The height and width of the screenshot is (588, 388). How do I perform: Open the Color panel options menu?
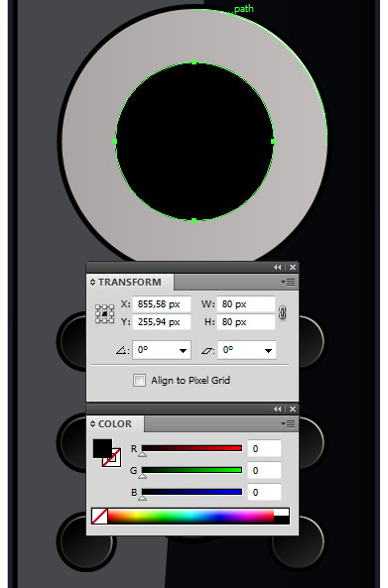coord(288,423)
